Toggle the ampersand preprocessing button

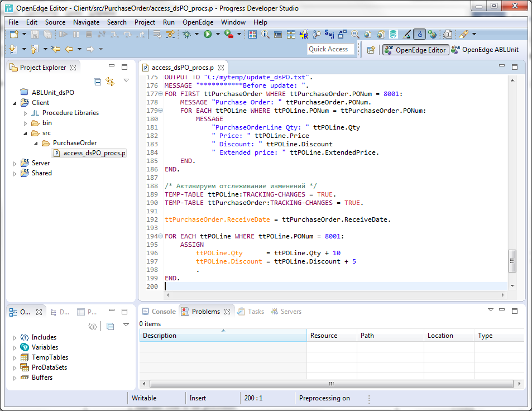click(420, 34)
